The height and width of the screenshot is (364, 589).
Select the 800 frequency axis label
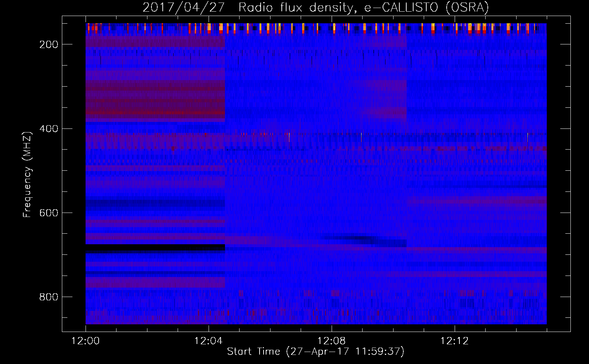49,297
